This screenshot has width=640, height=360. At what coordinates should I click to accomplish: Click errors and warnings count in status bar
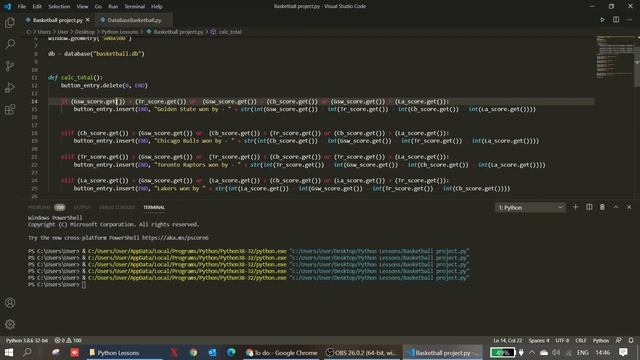68,340
